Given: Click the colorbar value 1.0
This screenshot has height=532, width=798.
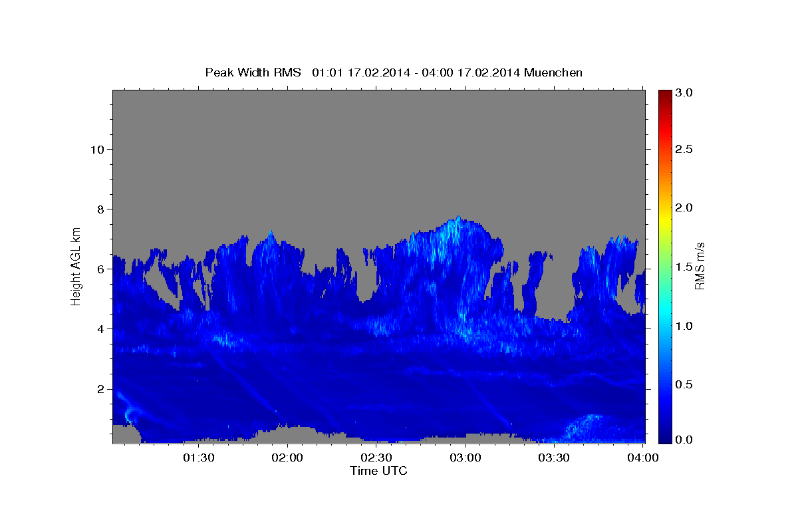Looking at the screenshot, I should click(x=685, y=326).
